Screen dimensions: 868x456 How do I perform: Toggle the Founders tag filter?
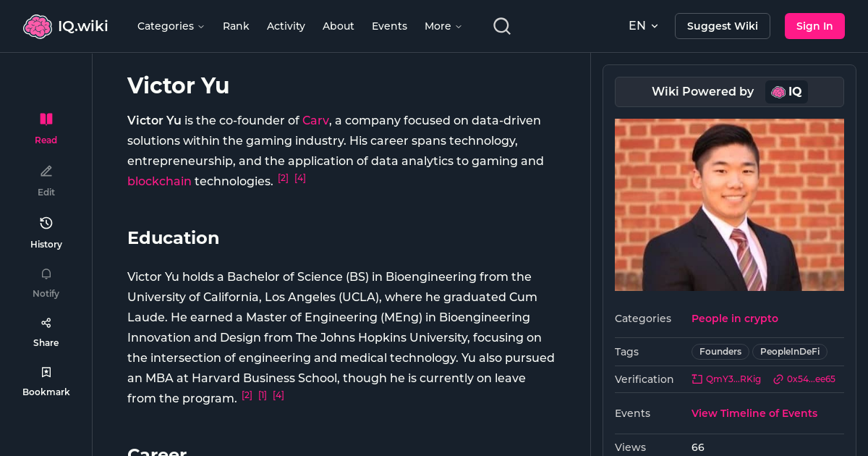[720, 351]
